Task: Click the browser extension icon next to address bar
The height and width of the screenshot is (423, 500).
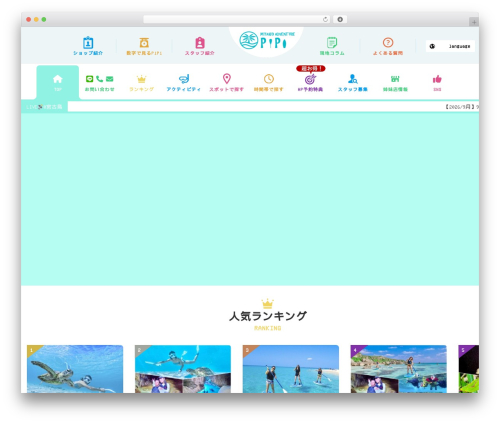Action: coord(340,19)
